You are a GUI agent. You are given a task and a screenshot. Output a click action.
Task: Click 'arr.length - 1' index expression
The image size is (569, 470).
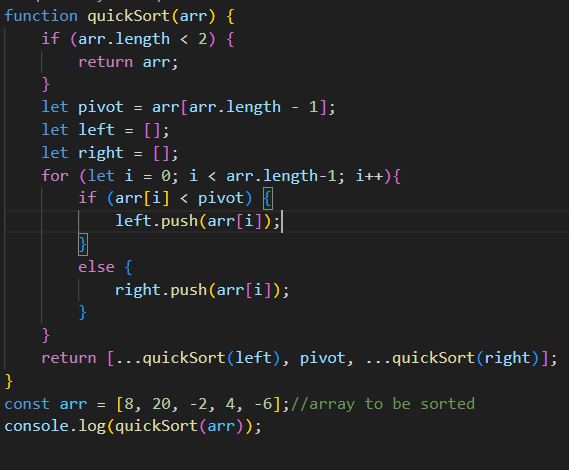(253, 107)
